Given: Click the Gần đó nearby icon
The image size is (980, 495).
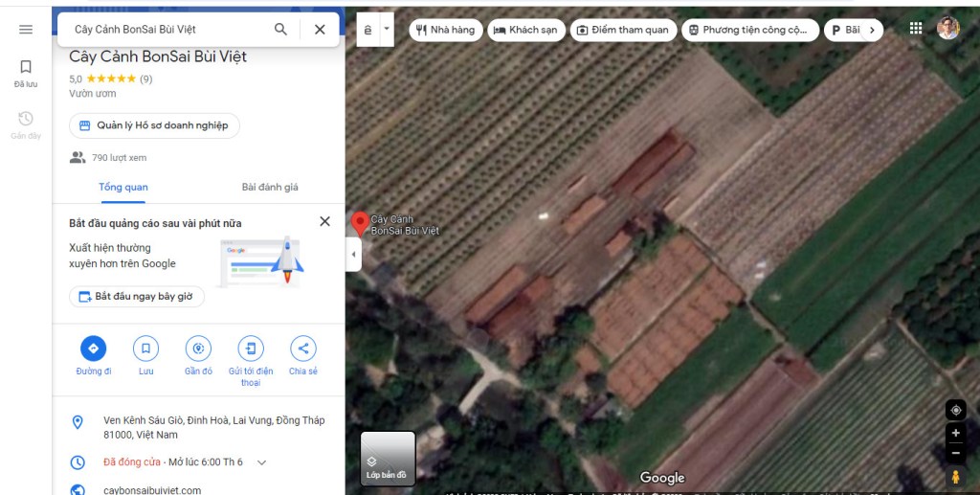Looking at the screenshot, I should click(x=198, y=349).
